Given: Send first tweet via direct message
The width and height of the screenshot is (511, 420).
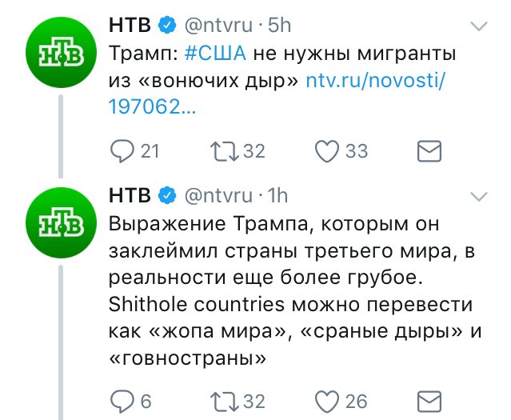Looking at the screenshot, I should point(431,150).
